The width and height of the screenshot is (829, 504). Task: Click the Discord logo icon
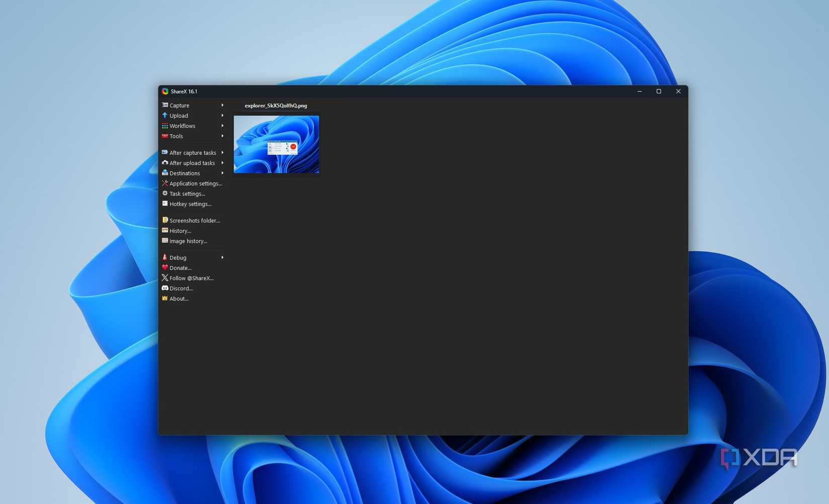[165, 288]
